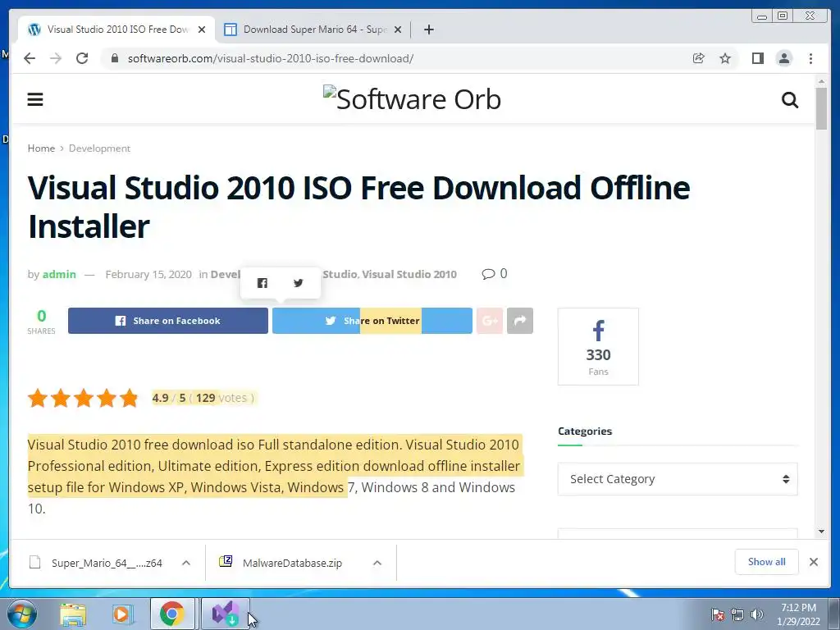Viewport: 840px width, 630px height.
Task: Click the 0 SHARES counter
Action: click(41, 322)
